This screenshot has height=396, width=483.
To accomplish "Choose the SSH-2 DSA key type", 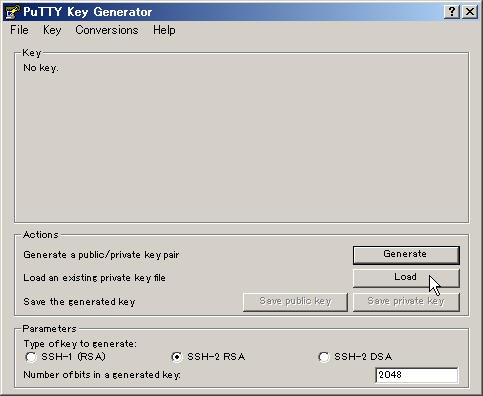I will 355,357.
